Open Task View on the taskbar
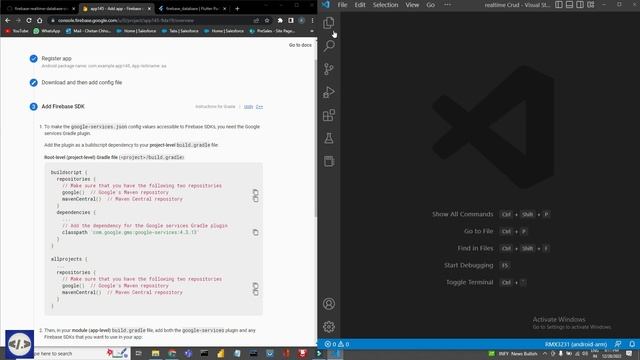Screen dimensions: 640x360 [138, 353]
